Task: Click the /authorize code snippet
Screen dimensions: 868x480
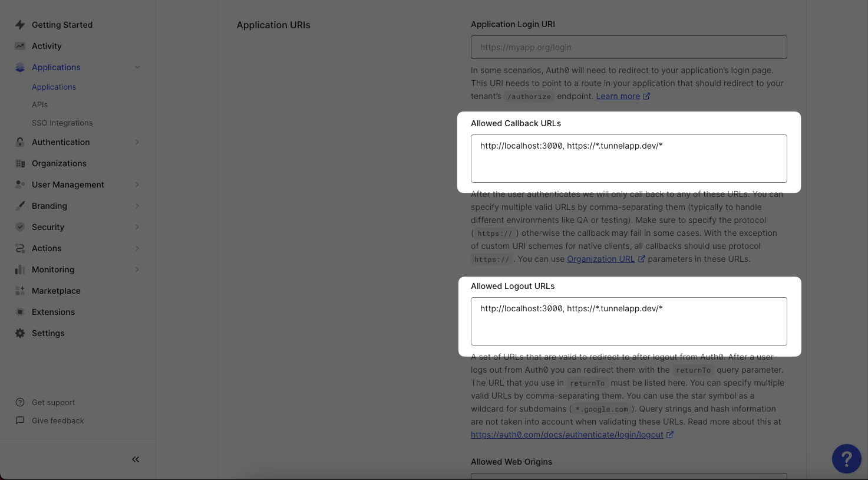Action: tap(529, 97)
